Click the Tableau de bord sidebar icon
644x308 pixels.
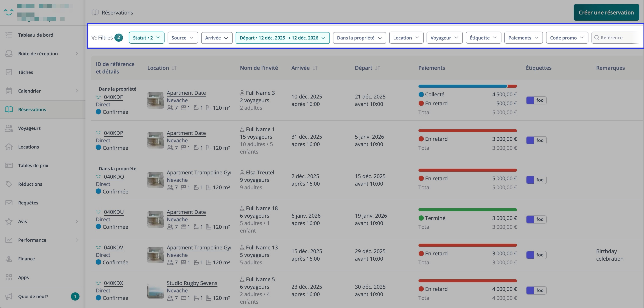9,35
